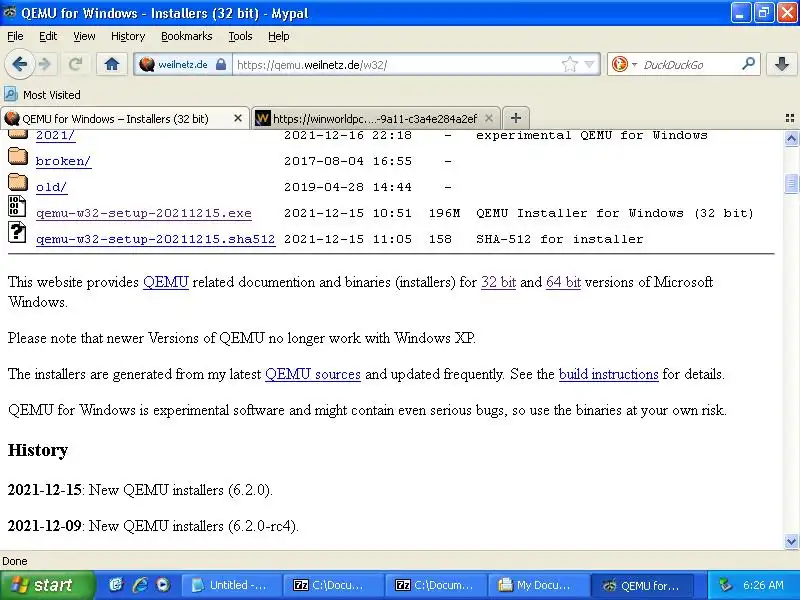Open the list all tabs icon
The width and height of the screenshot is (800, 600).
790,118
